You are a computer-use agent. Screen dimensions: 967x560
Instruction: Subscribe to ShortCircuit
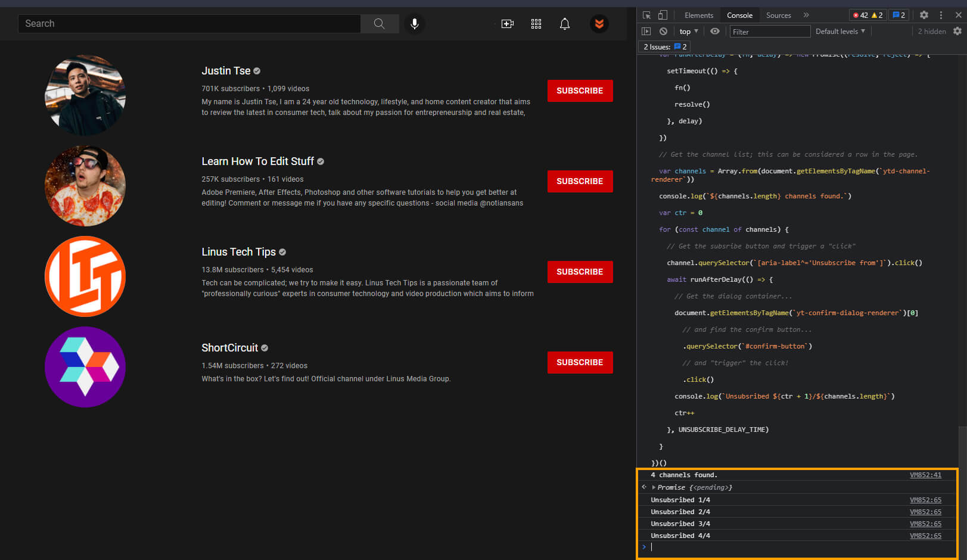point(580,362)
